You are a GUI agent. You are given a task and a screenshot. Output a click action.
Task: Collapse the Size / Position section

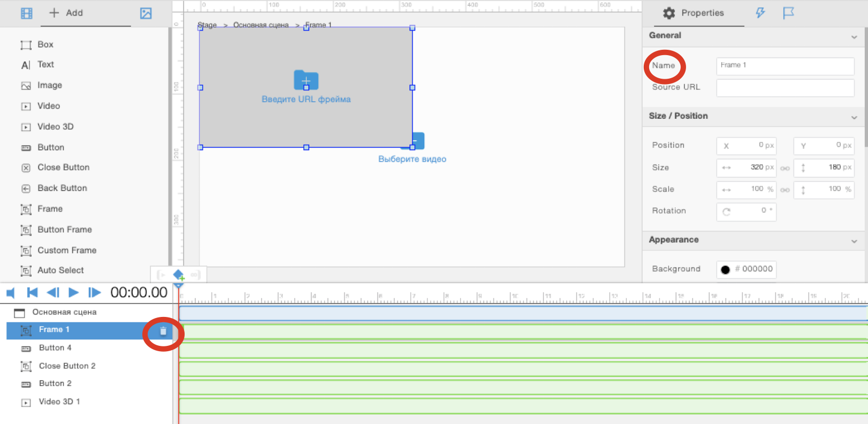(854, 117)
